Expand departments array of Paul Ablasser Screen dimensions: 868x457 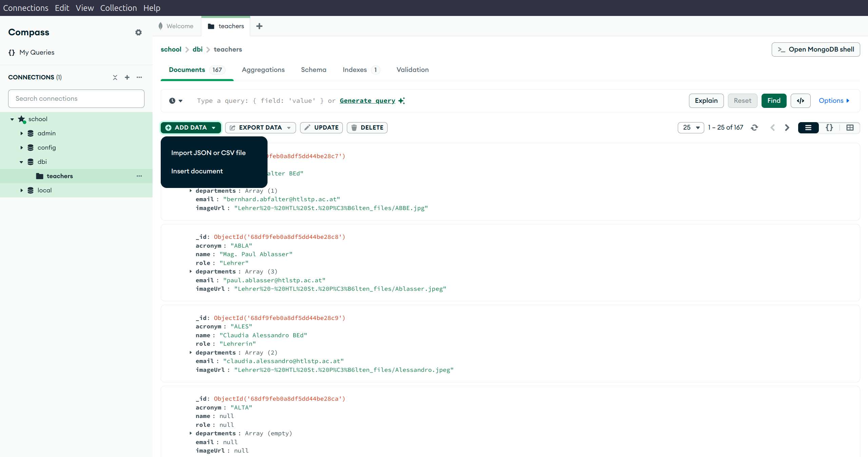point(191,271)
